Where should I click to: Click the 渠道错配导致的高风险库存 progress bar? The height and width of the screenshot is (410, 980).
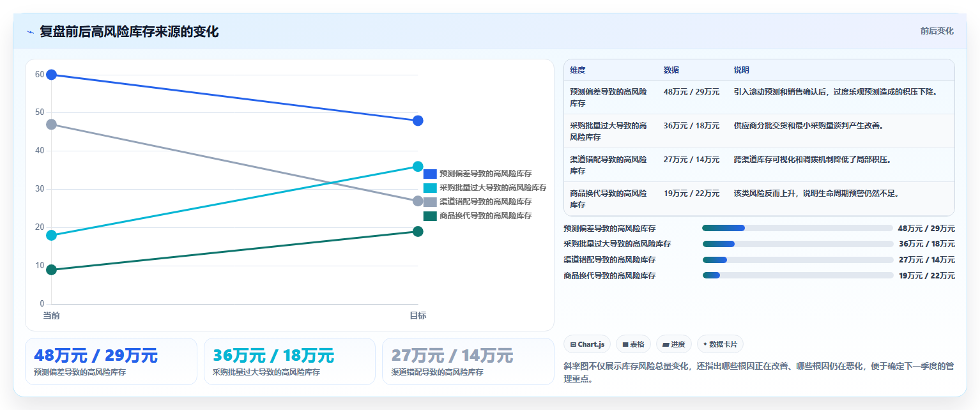(x=797, y=260)
